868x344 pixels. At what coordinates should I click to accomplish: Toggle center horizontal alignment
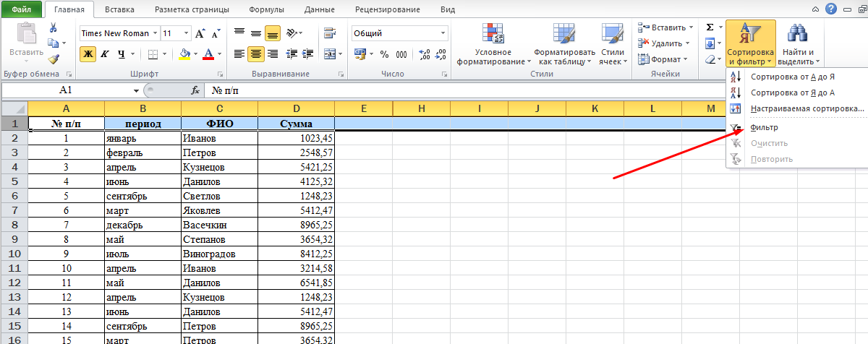click(255, 54)
